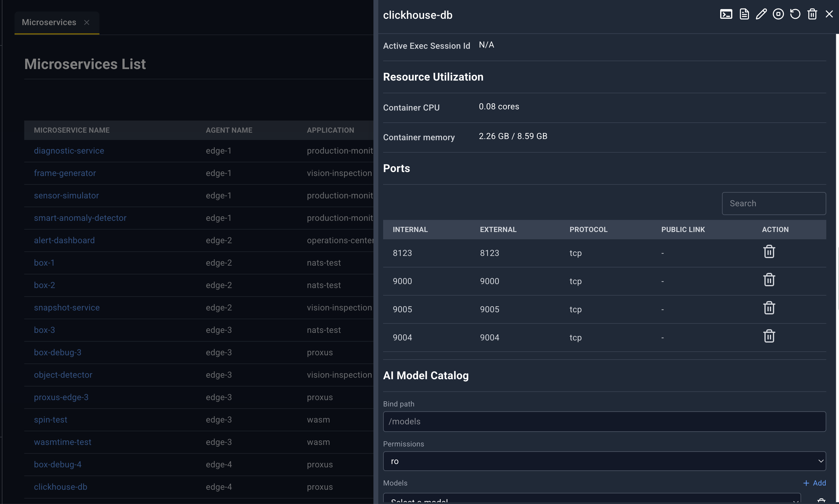Image resolution: width=839 pixels, height=504 pixels.
Task: Delete the port 8123 mapping
Action: 769,252
